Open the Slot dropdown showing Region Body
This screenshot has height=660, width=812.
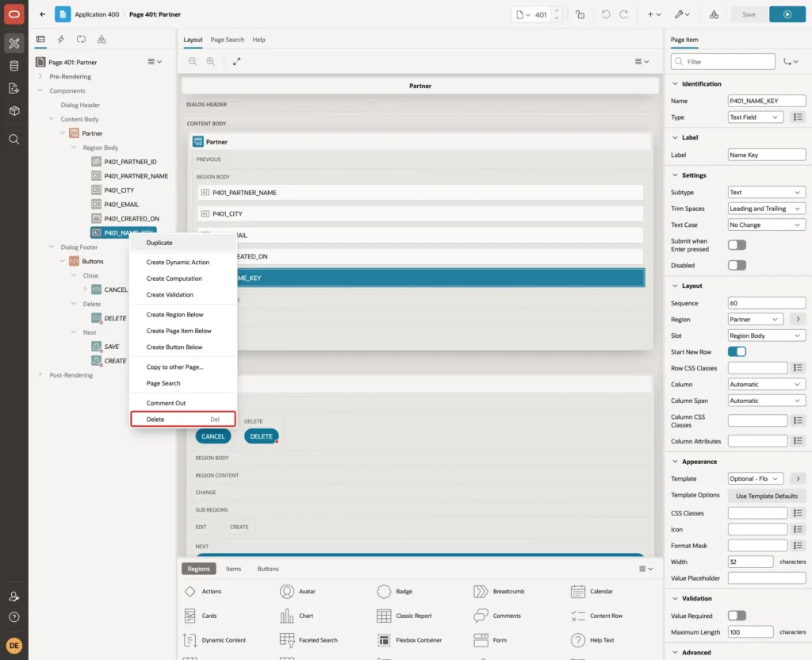coord(767,336)
